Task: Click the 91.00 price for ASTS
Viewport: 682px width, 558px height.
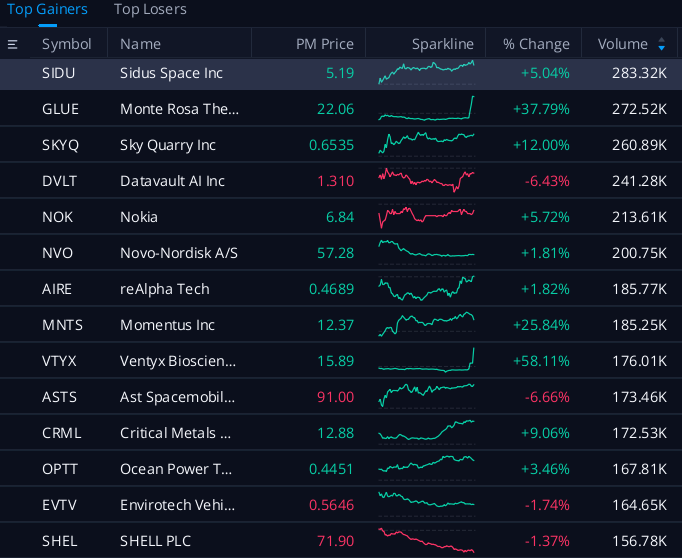Action: tap(335, 397)
